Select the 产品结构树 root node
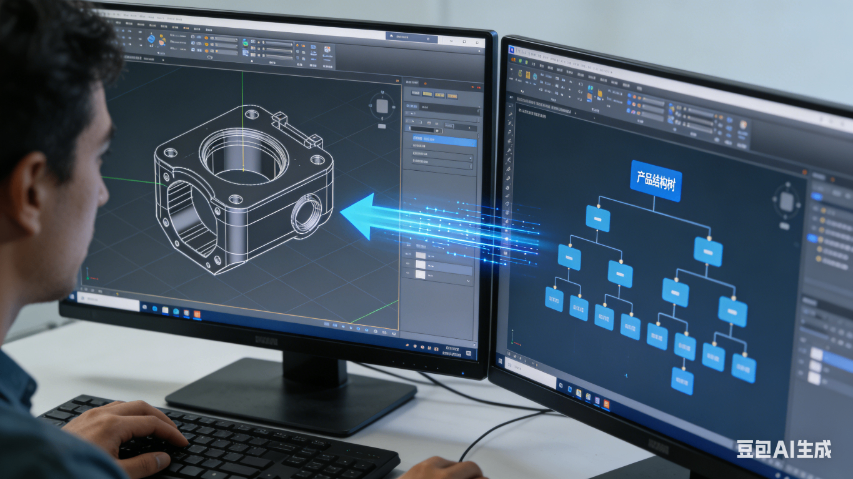Viewport: 853px width, 479px height. coord(656,180)
